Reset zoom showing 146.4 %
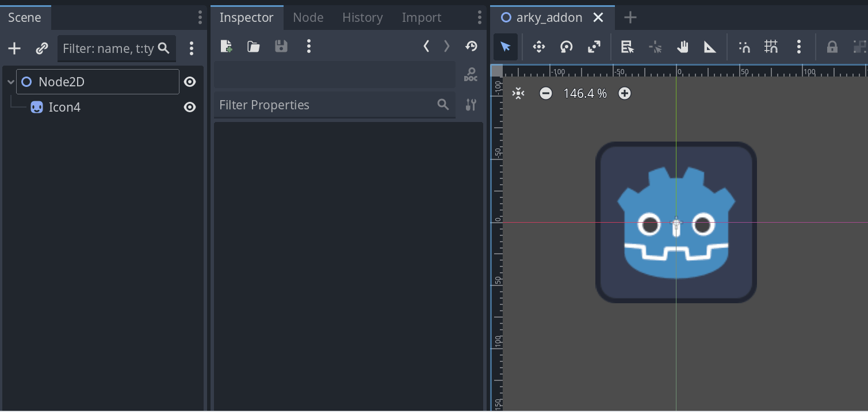The image size is (868, 412). (x=585, y=93)
